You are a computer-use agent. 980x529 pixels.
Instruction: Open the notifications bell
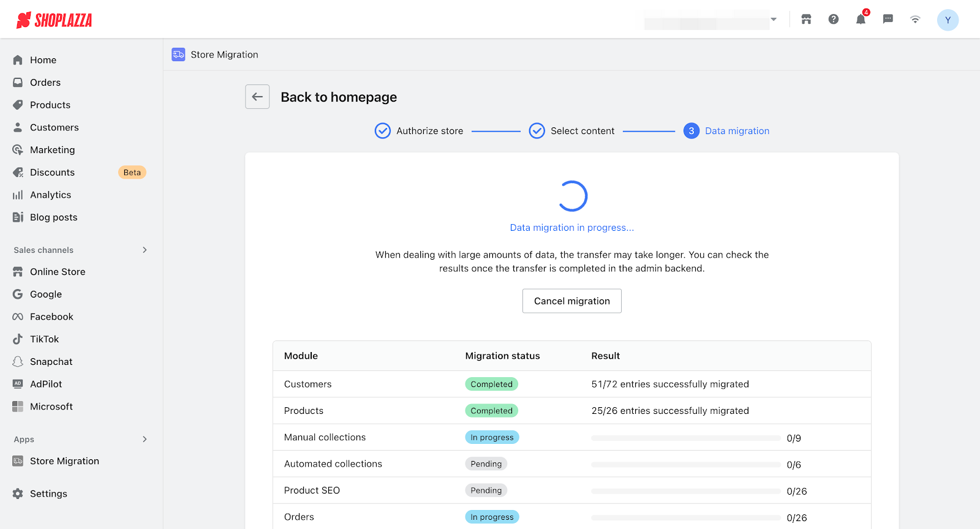(x=861, y=20)
